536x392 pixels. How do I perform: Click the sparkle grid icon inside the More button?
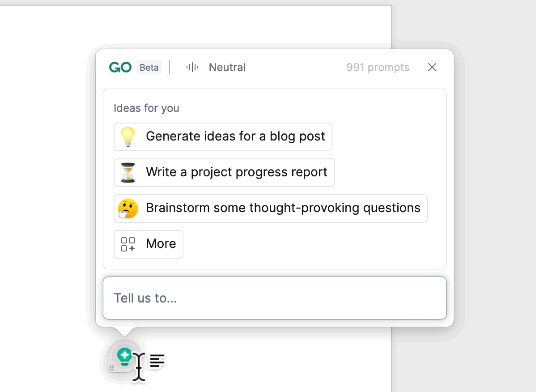coord(127,244)
